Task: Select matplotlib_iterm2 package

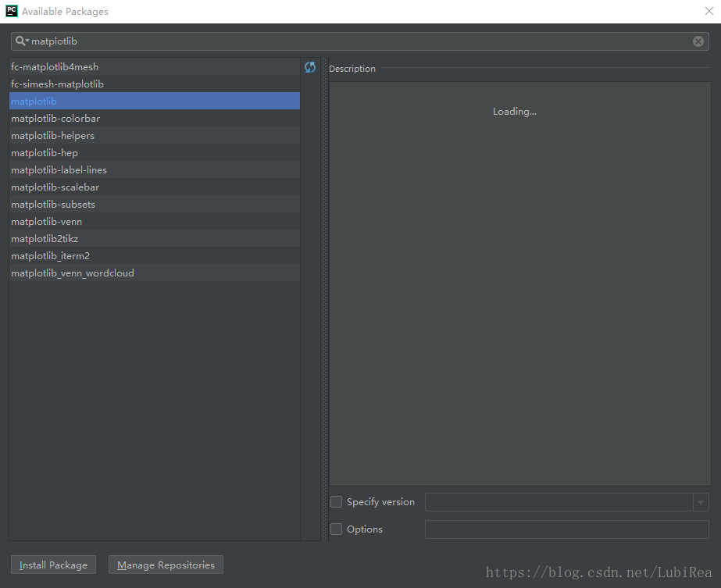Action: [155, 255]
